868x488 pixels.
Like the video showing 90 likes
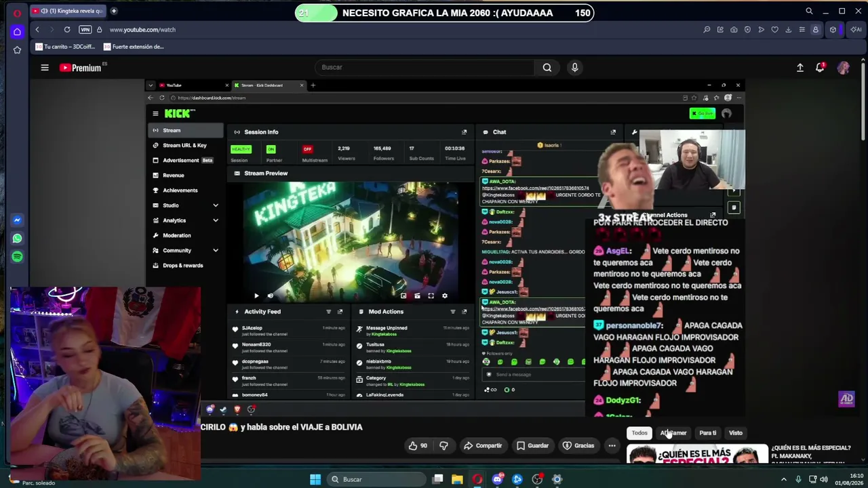(418, 445)
